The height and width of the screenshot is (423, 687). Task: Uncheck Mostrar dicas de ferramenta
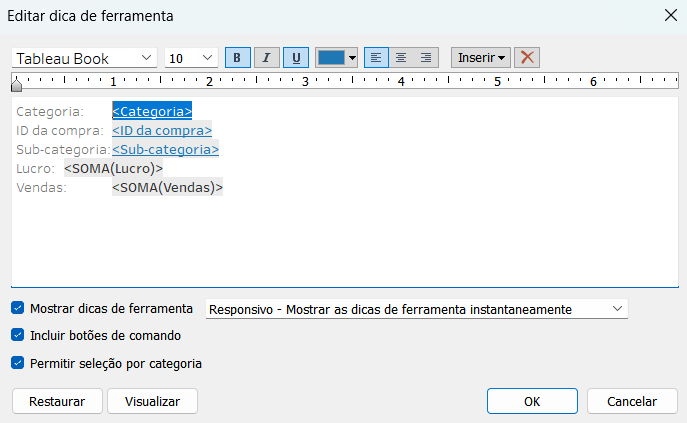click(x=18, y=309)
